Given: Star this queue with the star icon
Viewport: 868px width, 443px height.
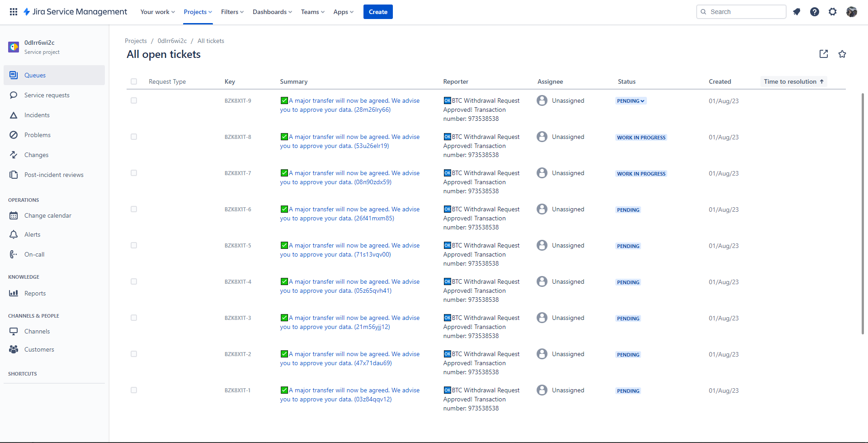Looking at the screenshot, I should click(842, 54).
